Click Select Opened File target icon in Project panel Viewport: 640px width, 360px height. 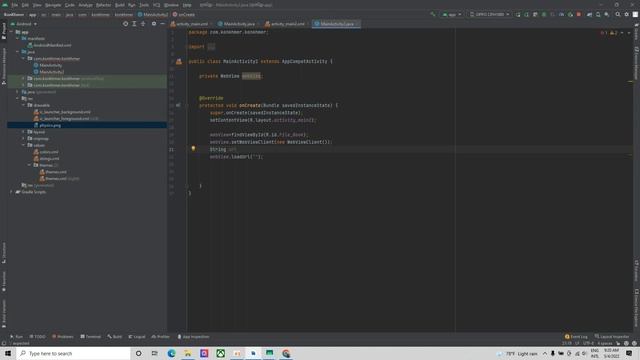coord(125,24)
